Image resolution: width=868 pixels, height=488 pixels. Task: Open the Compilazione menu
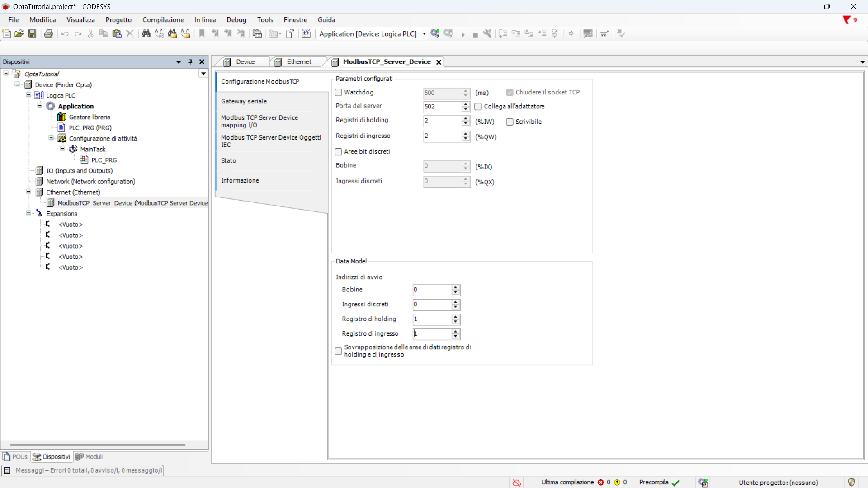(x=163, y=20)
